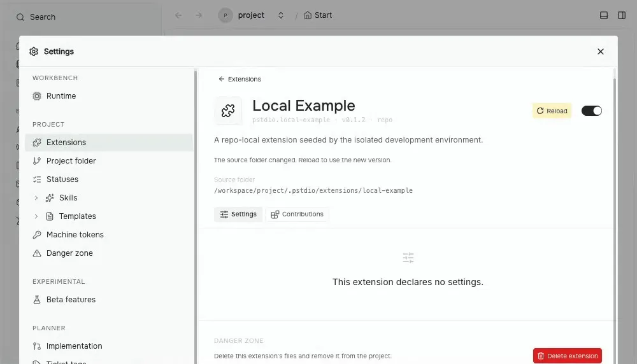Click the project avatar P icon

pos(225,15)
